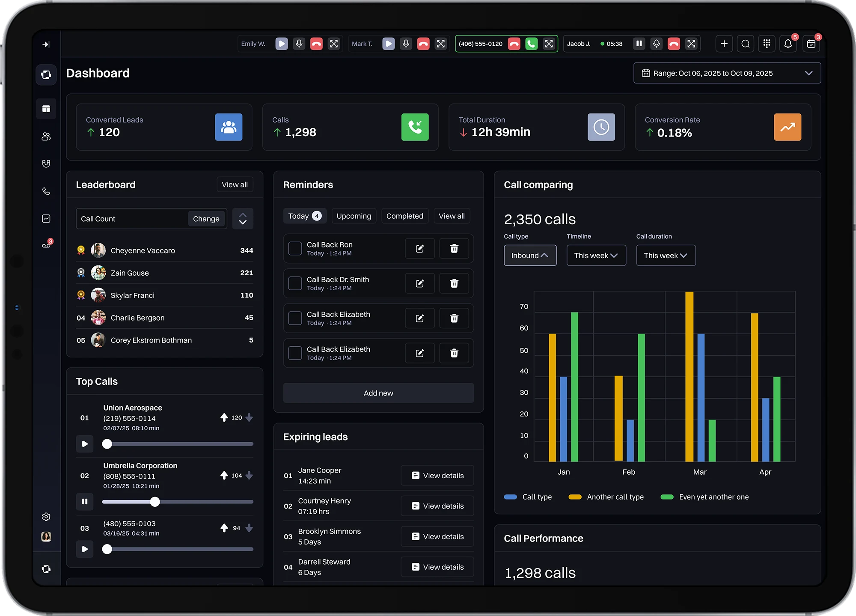
Task: View all leaderboard entries
Action: pos(235,185)
